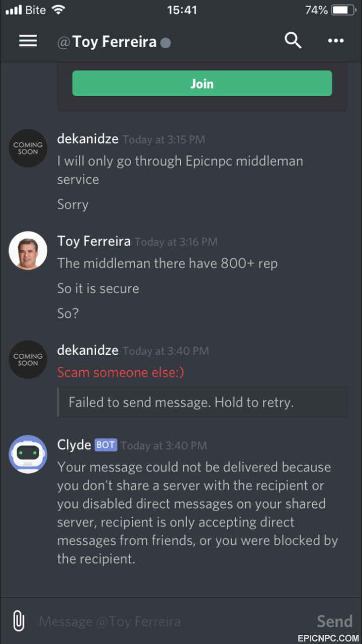Screen dimensions: 362x644
Task: Click the green Join button
Action: [202, 84]
